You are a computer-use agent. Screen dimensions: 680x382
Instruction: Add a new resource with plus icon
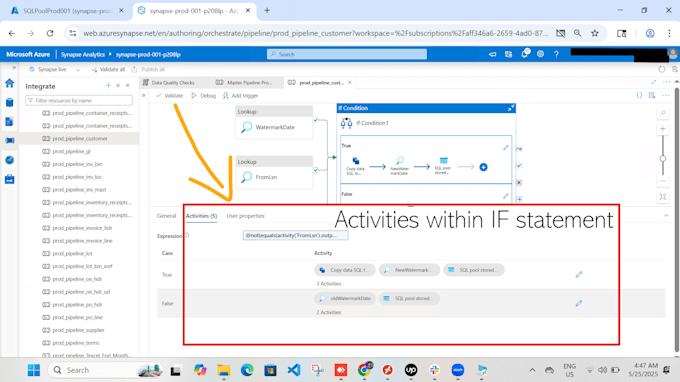(x=108, y=86)
